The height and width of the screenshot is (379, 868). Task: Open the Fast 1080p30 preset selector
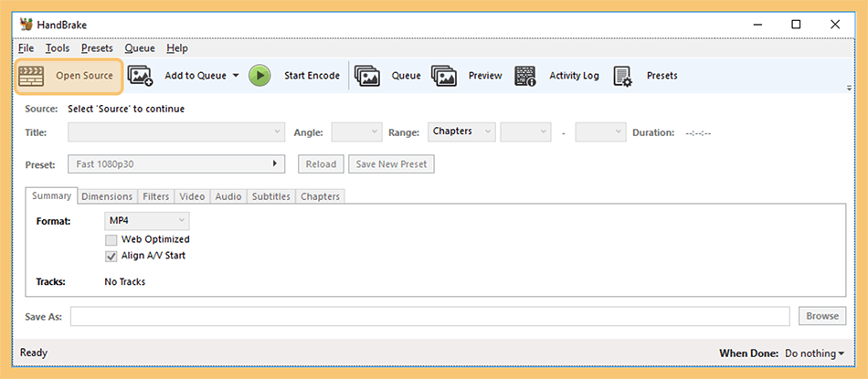[176, 164]
